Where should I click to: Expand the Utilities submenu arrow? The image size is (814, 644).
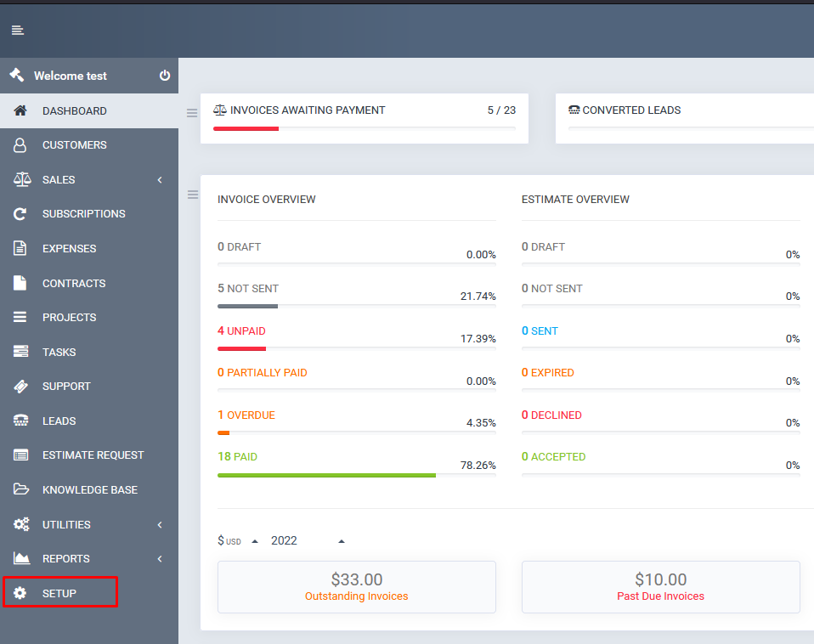(160, 525)
